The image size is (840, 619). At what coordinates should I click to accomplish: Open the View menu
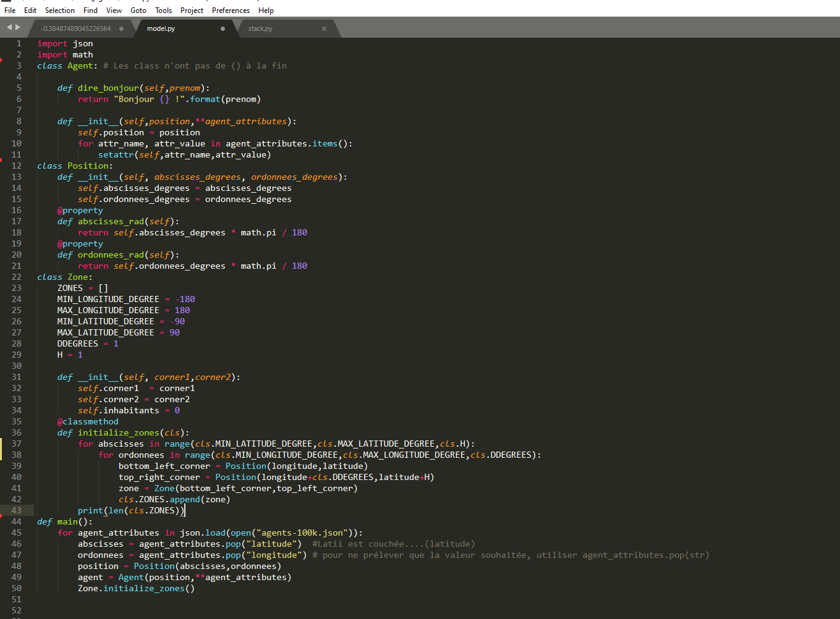tap(114, 11)
